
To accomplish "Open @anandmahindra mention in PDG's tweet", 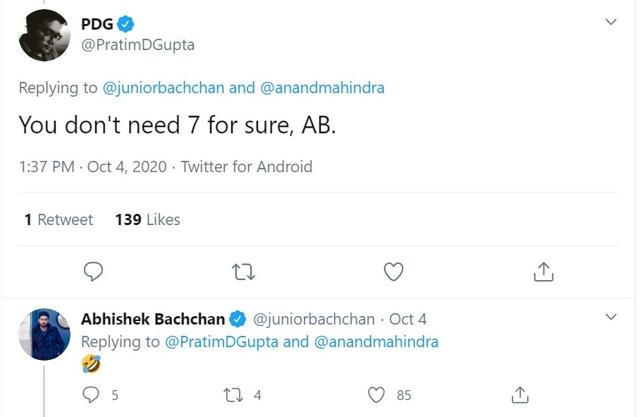I will (322, 88).
